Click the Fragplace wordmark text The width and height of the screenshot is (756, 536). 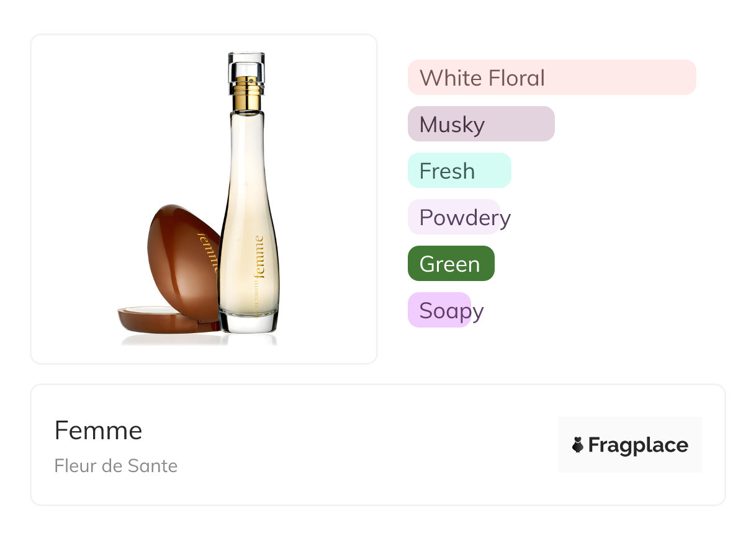(x=638, y=445)
